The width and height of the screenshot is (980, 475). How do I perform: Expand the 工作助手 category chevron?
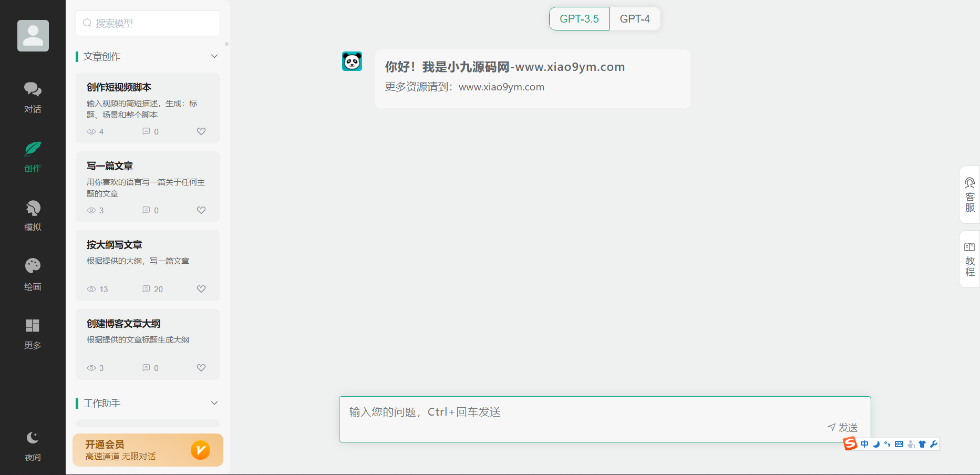(214, 403)
